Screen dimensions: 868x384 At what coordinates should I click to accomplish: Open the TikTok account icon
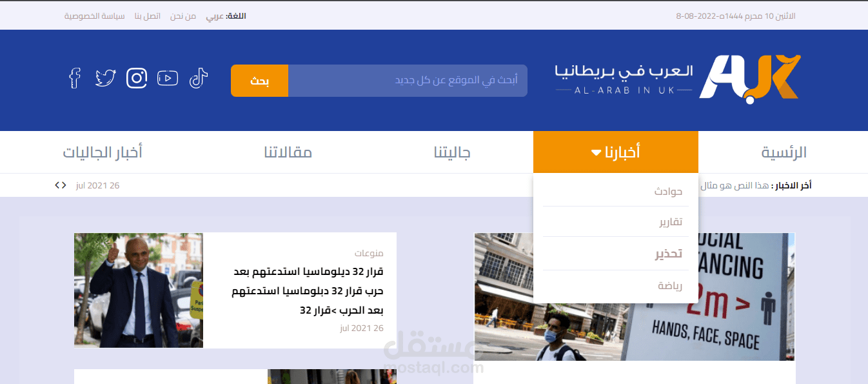pos(198,77)
